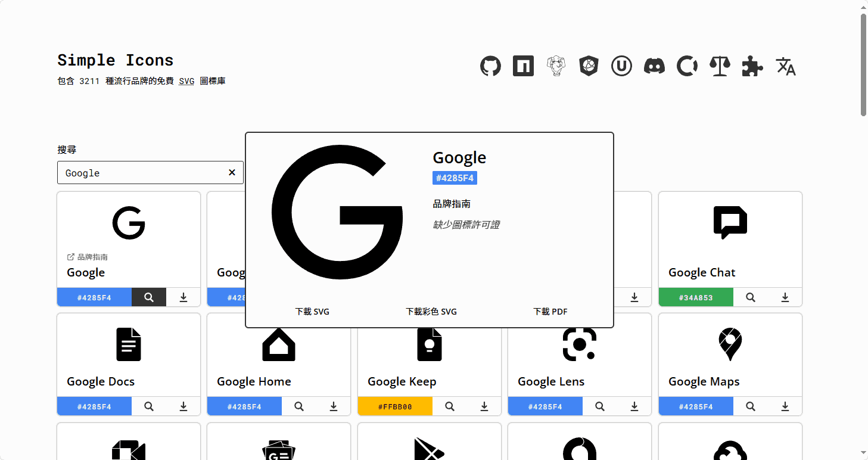Download icon on the Google card
The height and width of the screenshot is (460, 868).
pyautogui.click(x=183, y=297)
